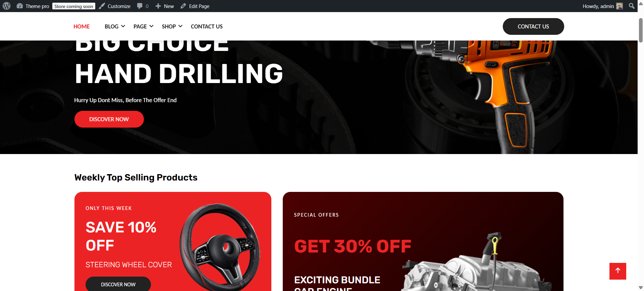
Task: Select the HOME menu item
Action: tap(82, 26)
